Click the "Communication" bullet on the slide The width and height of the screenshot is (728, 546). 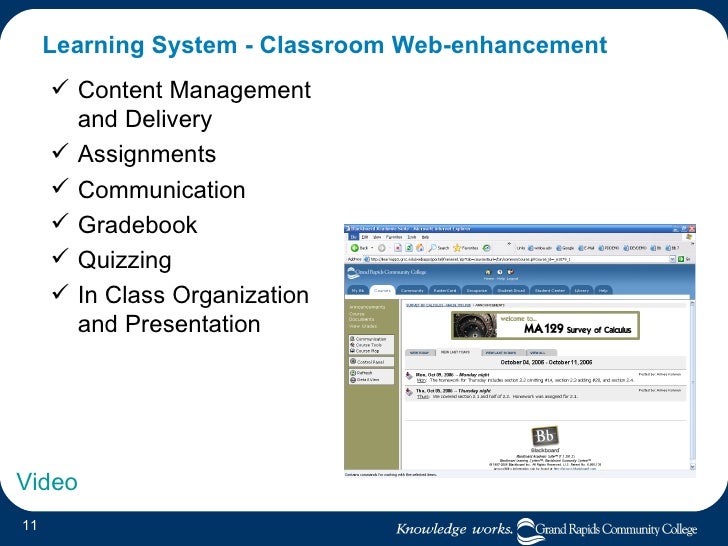162,190
